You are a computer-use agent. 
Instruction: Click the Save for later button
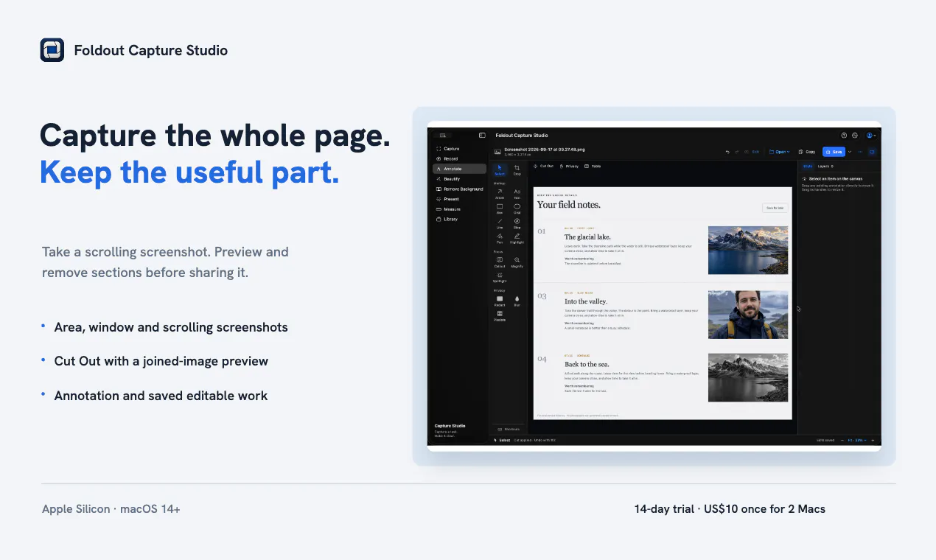coord(775,208)
